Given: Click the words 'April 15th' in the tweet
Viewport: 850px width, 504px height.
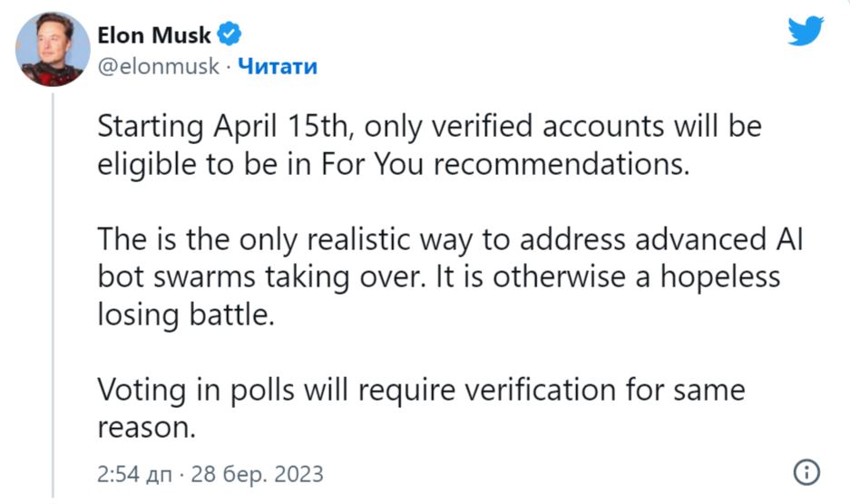Looking at the screenshot, I should pyautogui.click(x=281, y=127).
